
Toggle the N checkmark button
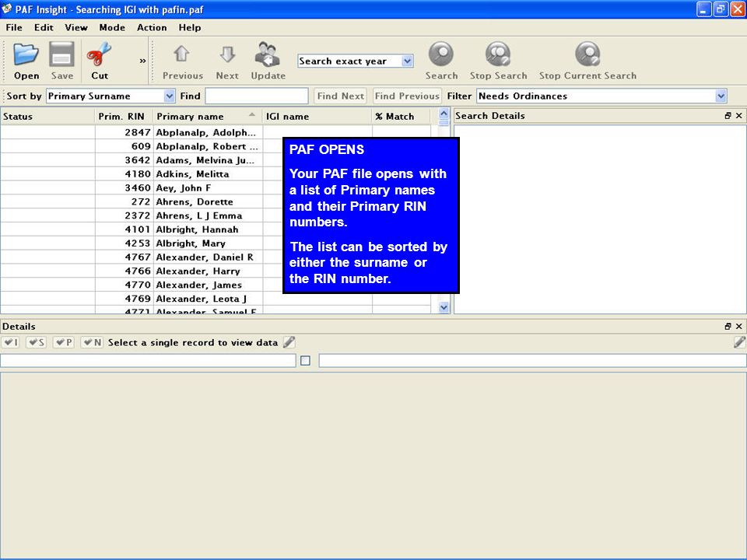(92, 342)
